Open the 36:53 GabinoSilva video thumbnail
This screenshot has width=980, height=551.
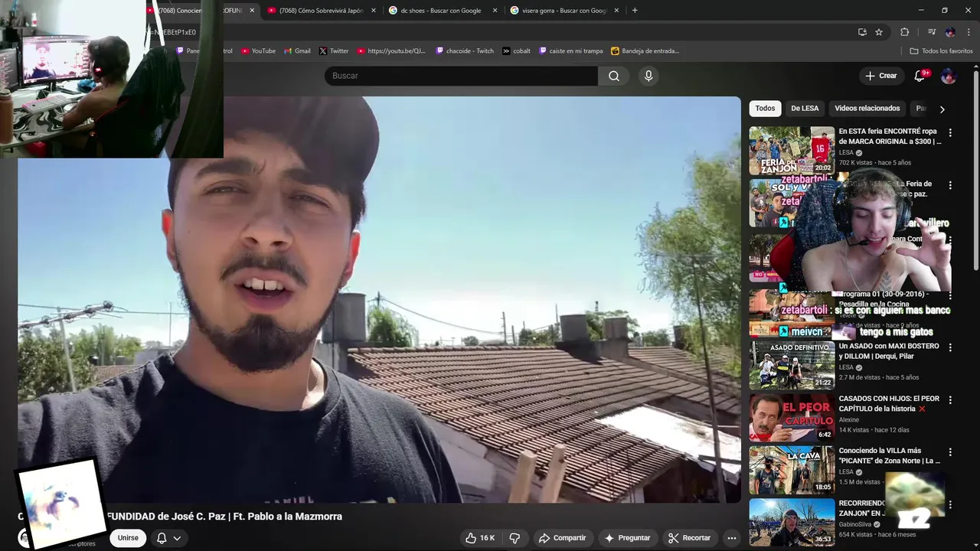click(792, 523)
